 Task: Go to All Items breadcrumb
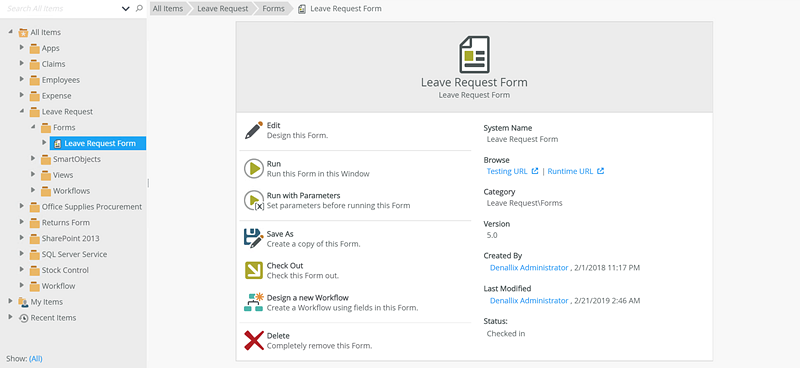(167, 9)
